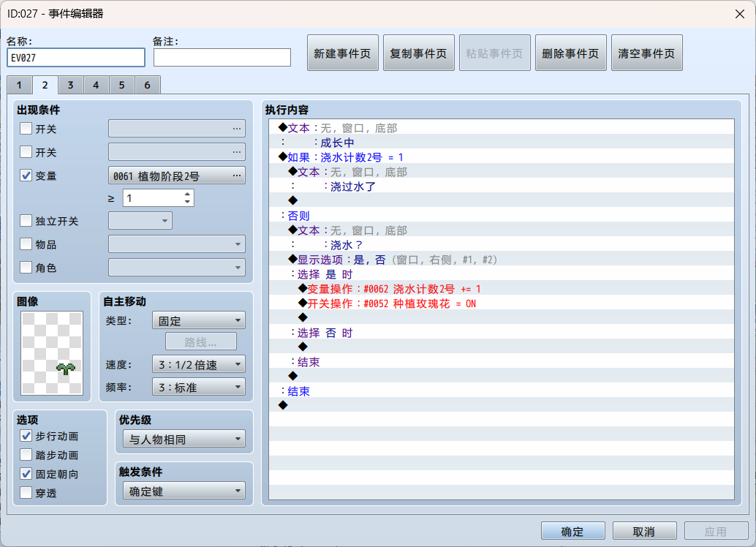Toggle the 固定朝向 option
Viewport: 756px width, 547px height.
click(x=26, y=474)
